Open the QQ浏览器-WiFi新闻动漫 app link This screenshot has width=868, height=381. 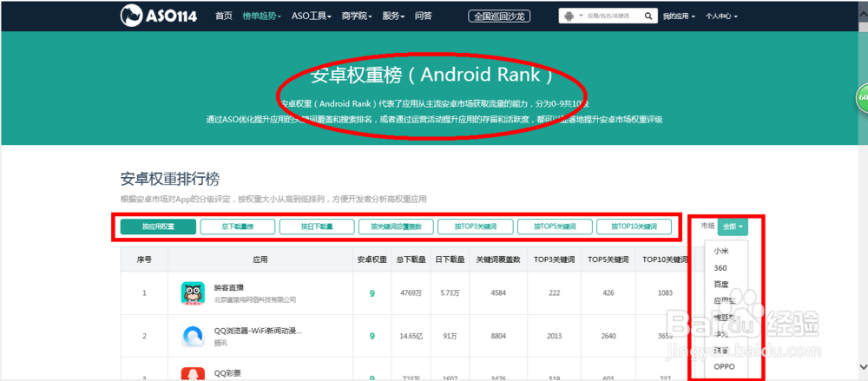pos(258,332)
